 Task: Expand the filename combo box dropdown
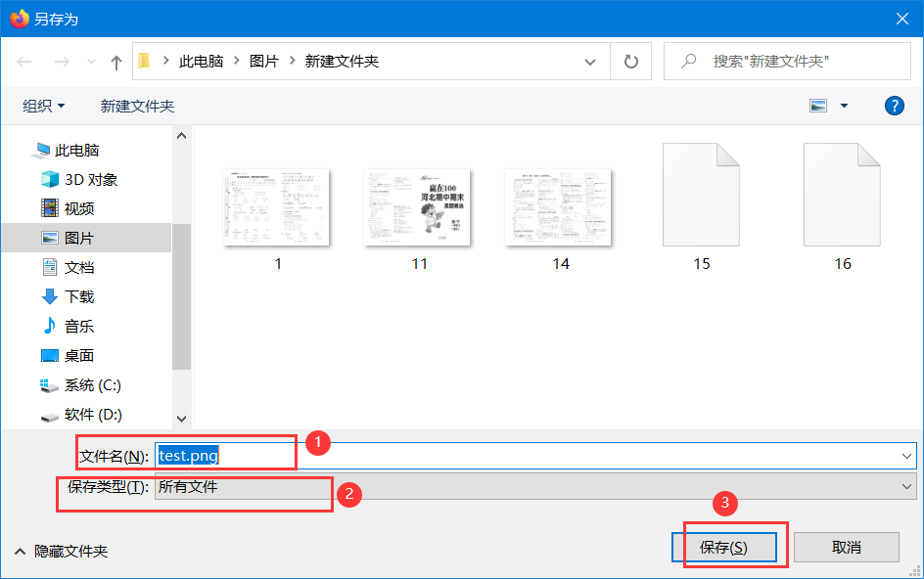pyautogui.click(x=906, y=455)
